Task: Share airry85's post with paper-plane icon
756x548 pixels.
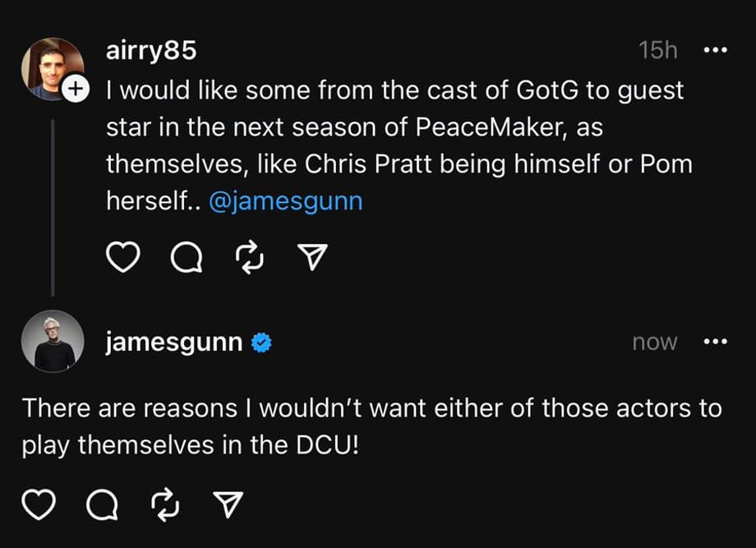Action: [x=311, y=259]
